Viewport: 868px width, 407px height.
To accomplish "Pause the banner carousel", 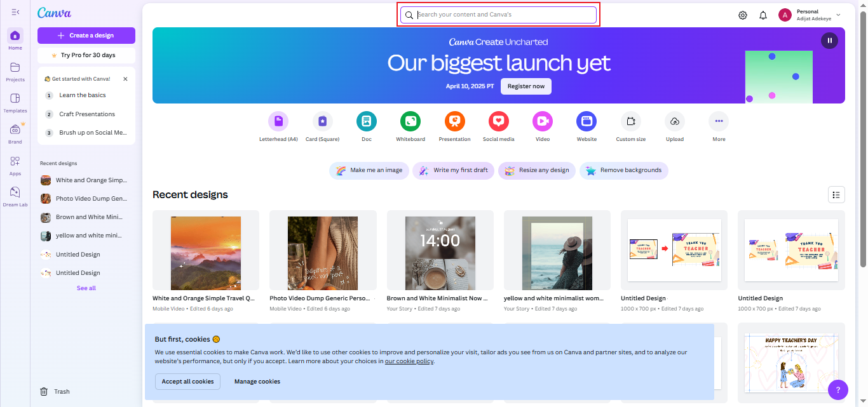I will pos(829,41).
